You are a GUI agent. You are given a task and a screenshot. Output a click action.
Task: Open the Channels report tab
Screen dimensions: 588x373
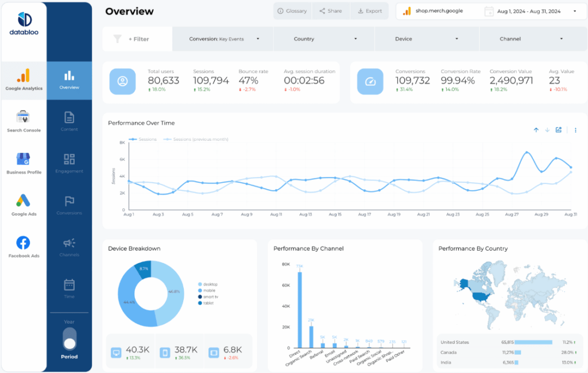(69, 244)
